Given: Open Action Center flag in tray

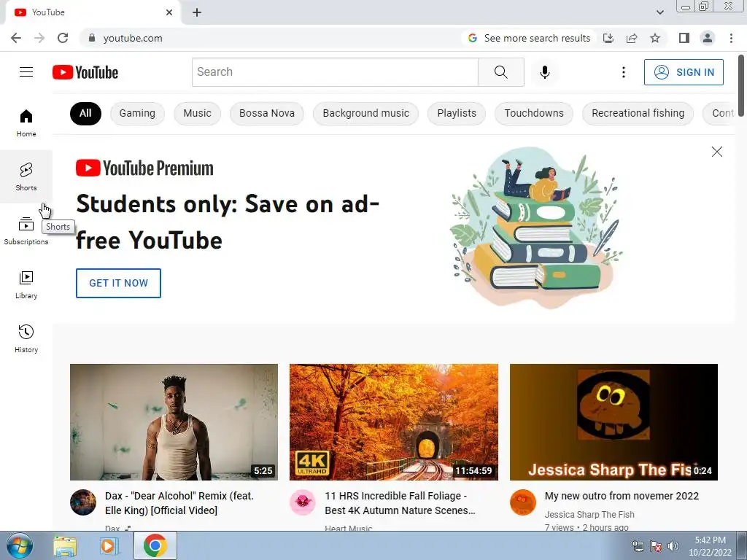Looking at the screenshot, I should point(656,546).
